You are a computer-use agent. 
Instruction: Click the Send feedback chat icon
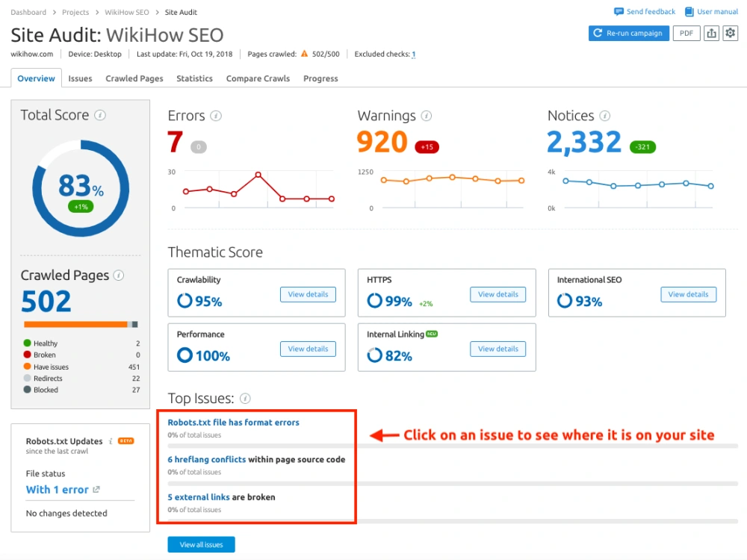click(619, 11)
